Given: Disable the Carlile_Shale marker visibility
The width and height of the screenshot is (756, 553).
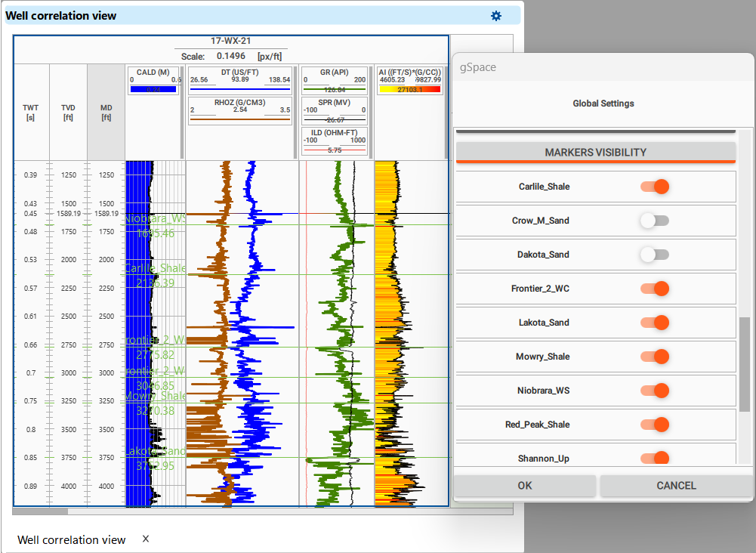Looking at the screenshot, I should pyautogui.click(x=655, y=187).
